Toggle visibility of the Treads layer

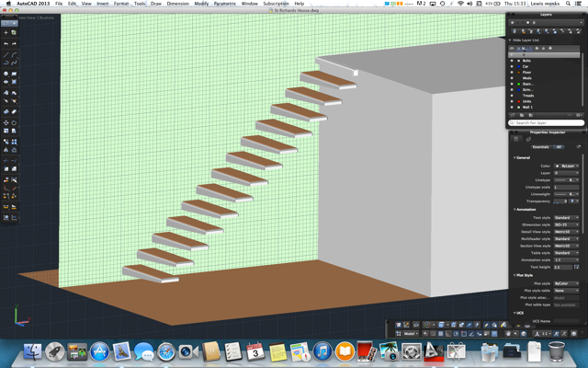513,95
